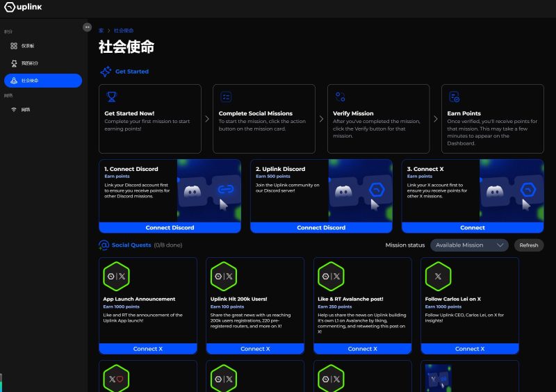Image resolution: width=556 pixels, height=392 pixels.
Task: Click Connect X under Like & RT Avalanche post
Action: click(x=362, y=349)
